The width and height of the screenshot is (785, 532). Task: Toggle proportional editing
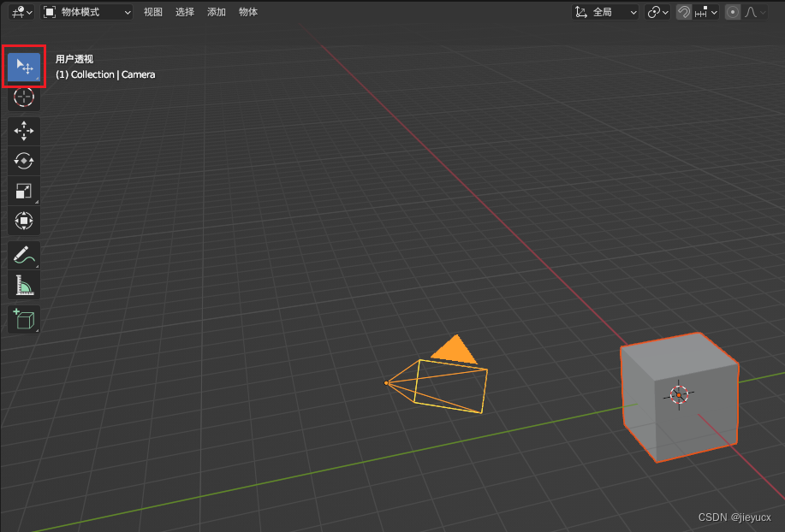pyautogui.click(x=733, y=12)
